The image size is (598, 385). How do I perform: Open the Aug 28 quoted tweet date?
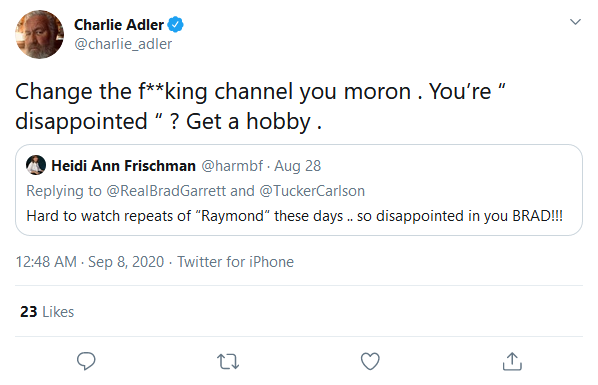[x=297, y=166]
